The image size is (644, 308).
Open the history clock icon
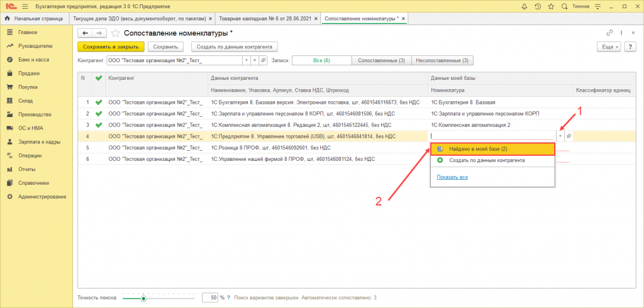click(537, 6)
